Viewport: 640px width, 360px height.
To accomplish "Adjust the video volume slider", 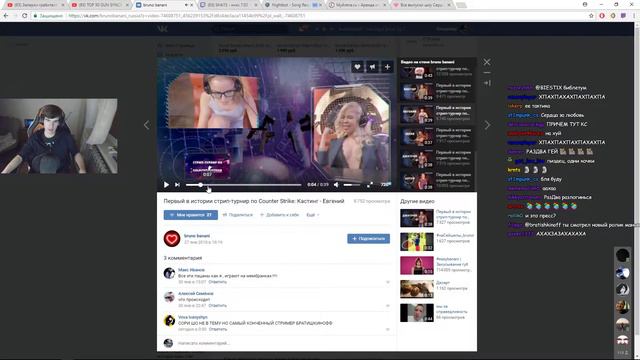I will pyautogui.click(x=351, y=185).
